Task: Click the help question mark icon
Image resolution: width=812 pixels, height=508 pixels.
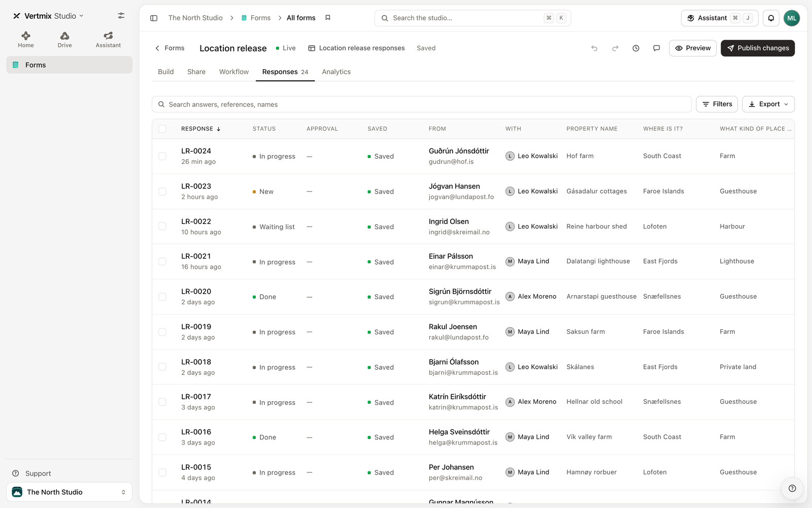Action: tap(792, 488)
